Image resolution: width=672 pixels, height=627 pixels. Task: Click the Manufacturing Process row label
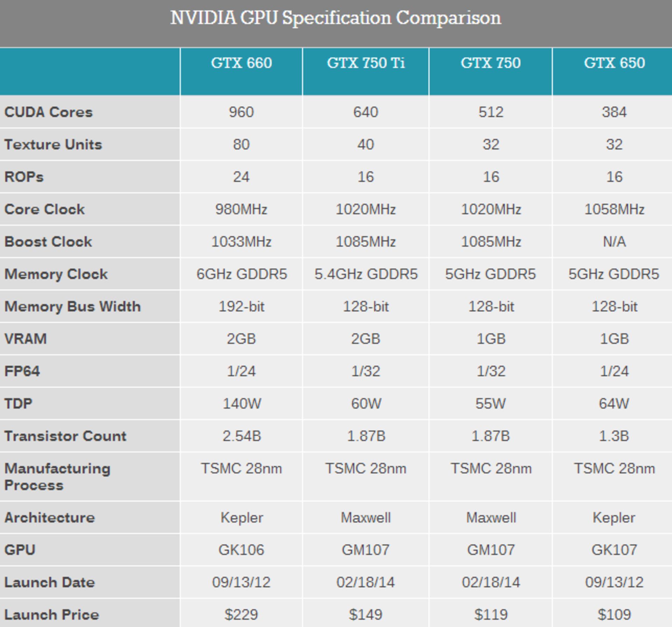(57, 477)
